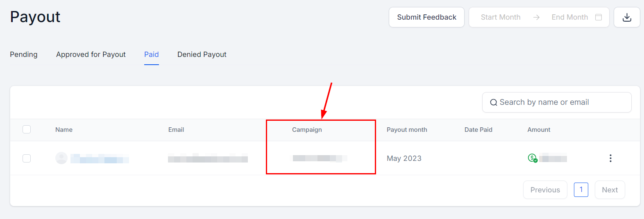The width and height of the screenshot is (644, 219).
Task: Click the search magnifier icon
Action: (x=494, y=102)
